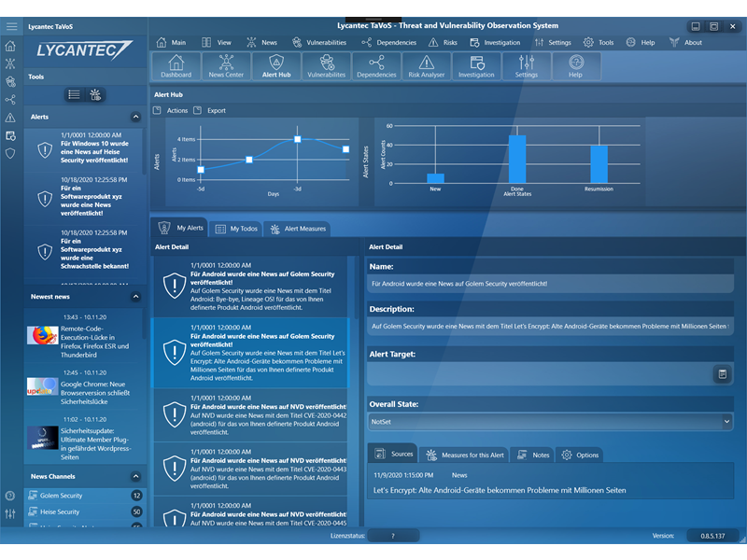Viewport: 747px width, 560px height.
Task: Click the help circle icon at sidebar bottom
Action: click(10, 496)
